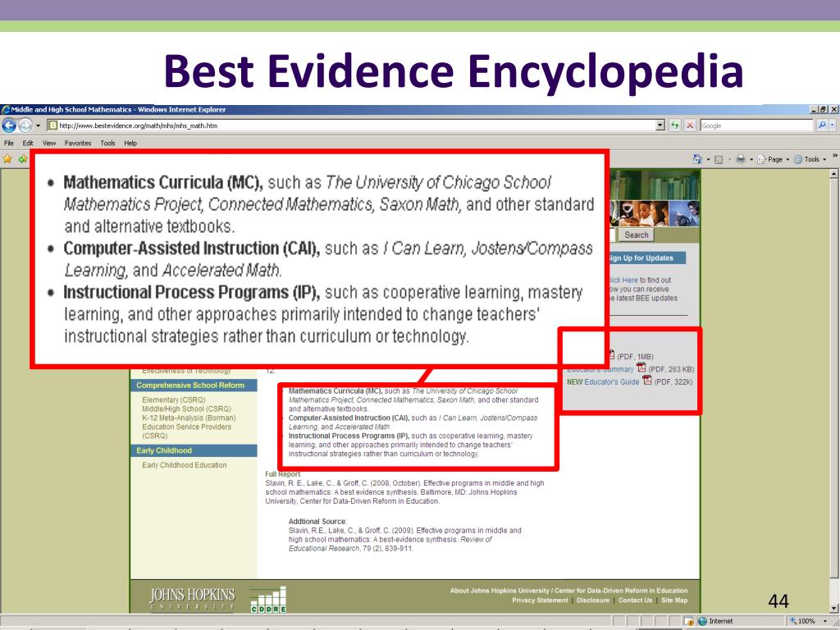Open search provider options dropdown
Viewport: 840px width, 630px height.
point(832,126)
